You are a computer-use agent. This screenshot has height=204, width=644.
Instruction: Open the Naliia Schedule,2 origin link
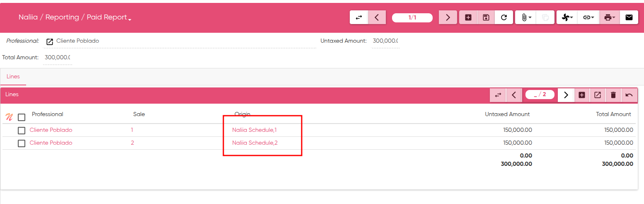(255, 143)
